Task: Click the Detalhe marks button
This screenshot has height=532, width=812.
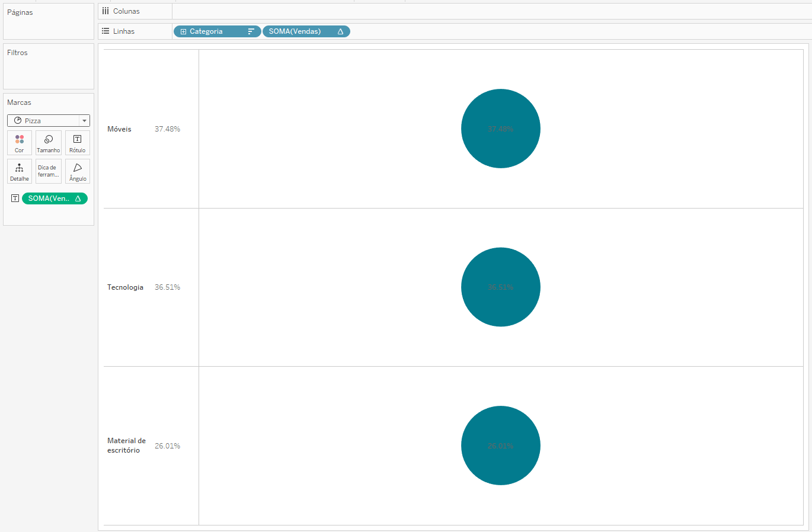Action: (20, 171)
